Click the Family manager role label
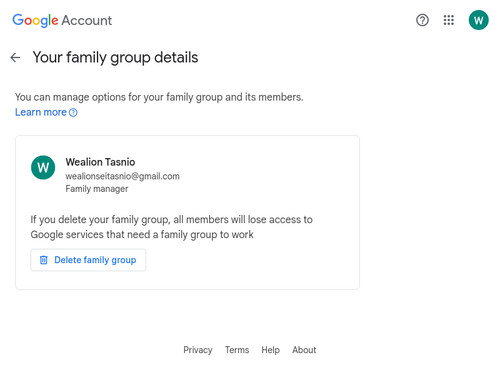Viewport: 500px width, 375px height. [x=97, y=189]
